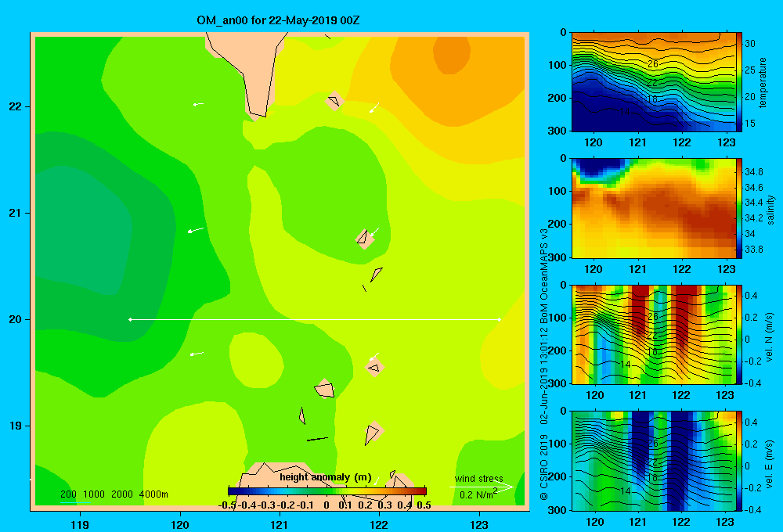
Task: Click longitude label 123 under the map
Action: (479, 524)
